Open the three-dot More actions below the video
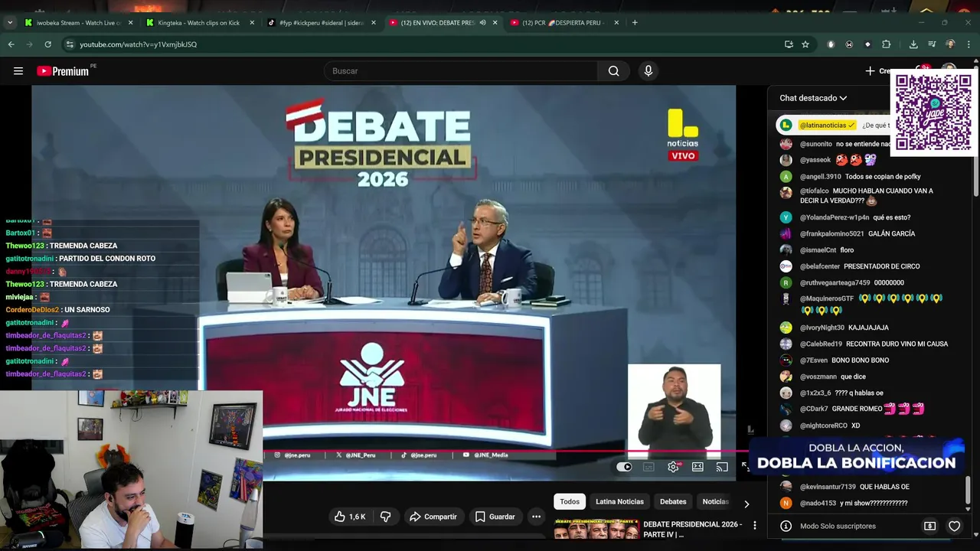 point(536,517)
